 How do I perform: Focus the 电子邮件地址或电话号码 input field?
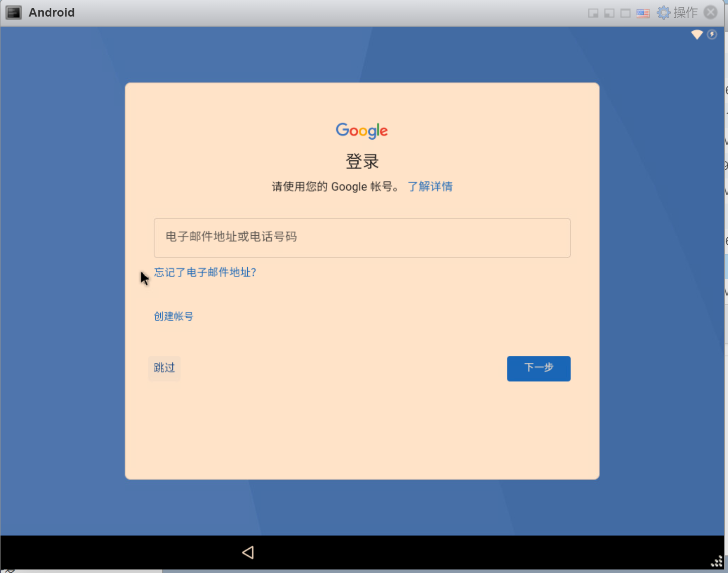pyautogui.click(x=362, y=238)
